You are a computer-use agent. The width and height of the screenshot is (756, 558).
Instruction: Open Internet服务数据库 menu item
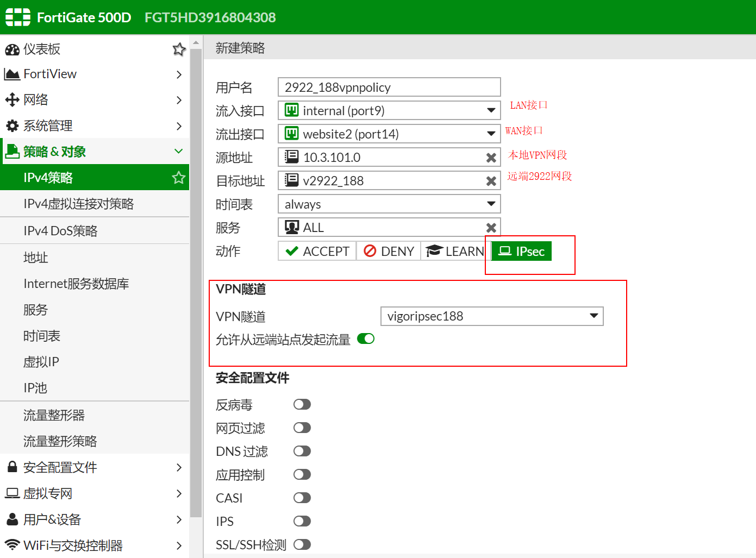pos(95,284)
